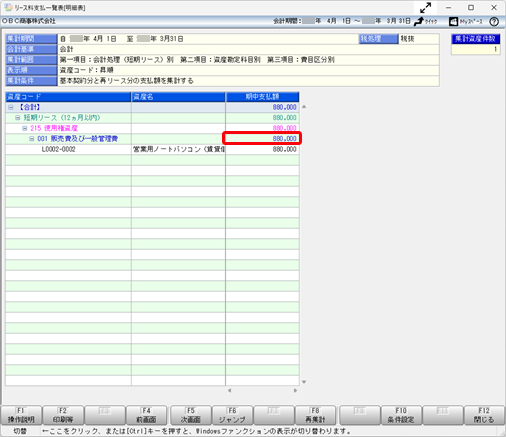The height and width of the screenshot is (437, 506).
Task: Click the 短期リース（12ヵ月以内） tree label
Action: point(62,118)
